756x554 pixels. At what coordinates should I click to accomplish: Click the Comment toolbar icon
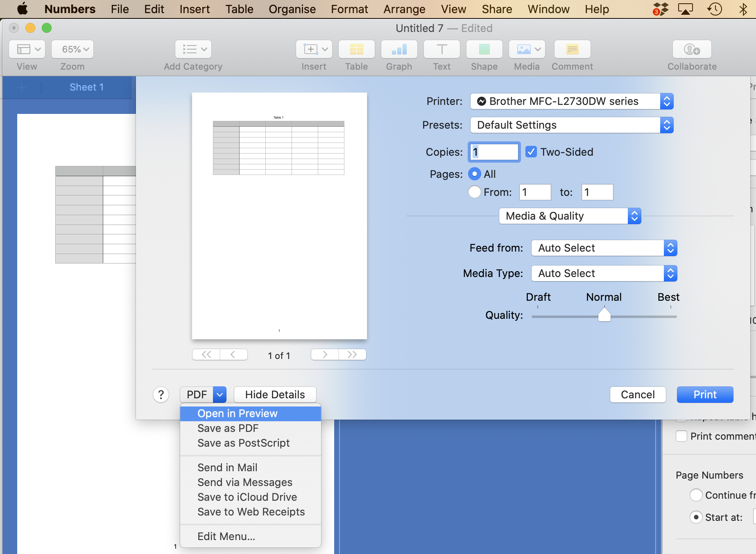573,49
